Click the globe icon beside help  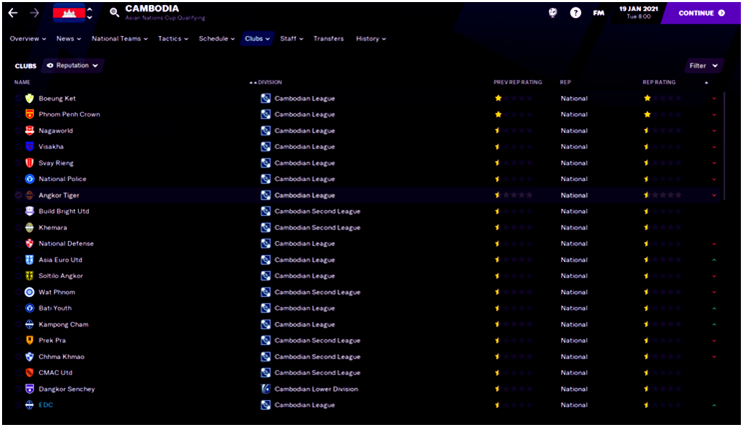click(553, 13)
